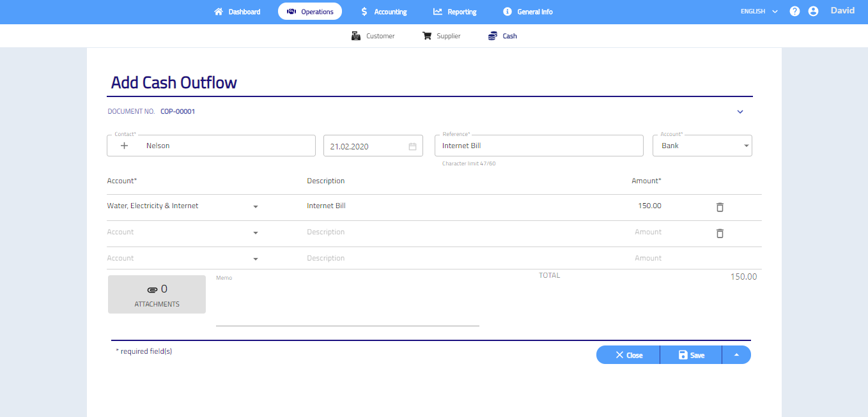
Task: Open the user profile avatar icon
Action: pos(813,11)
